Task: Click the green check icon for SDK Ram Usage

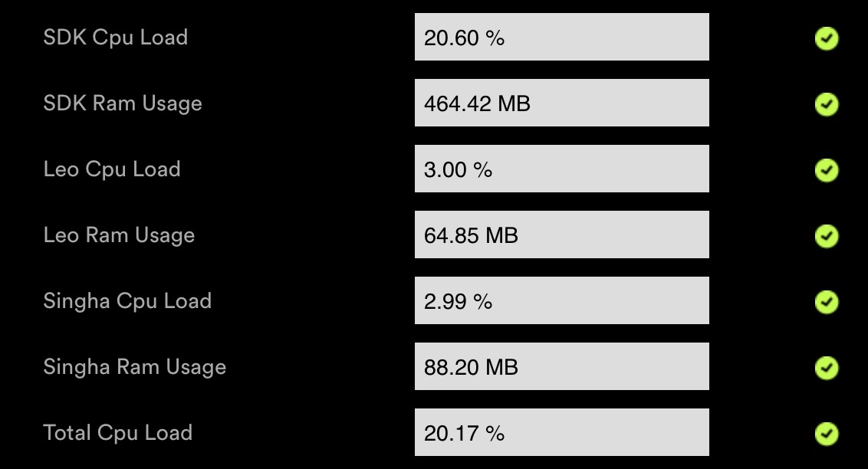Action: [x=826, y=104]
